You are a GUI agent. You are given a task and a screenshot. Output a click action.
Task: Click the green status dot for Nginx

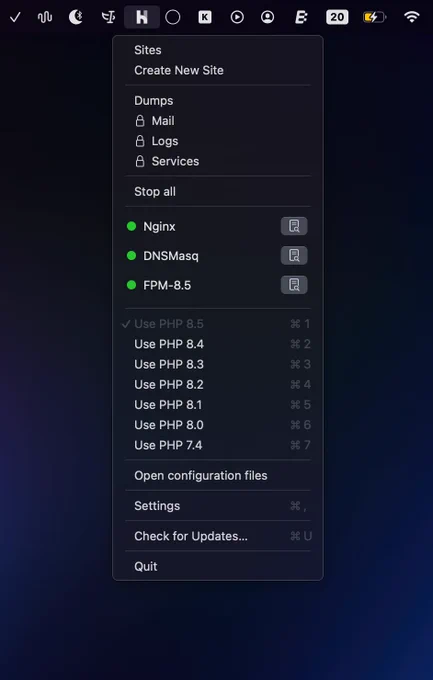131,226
